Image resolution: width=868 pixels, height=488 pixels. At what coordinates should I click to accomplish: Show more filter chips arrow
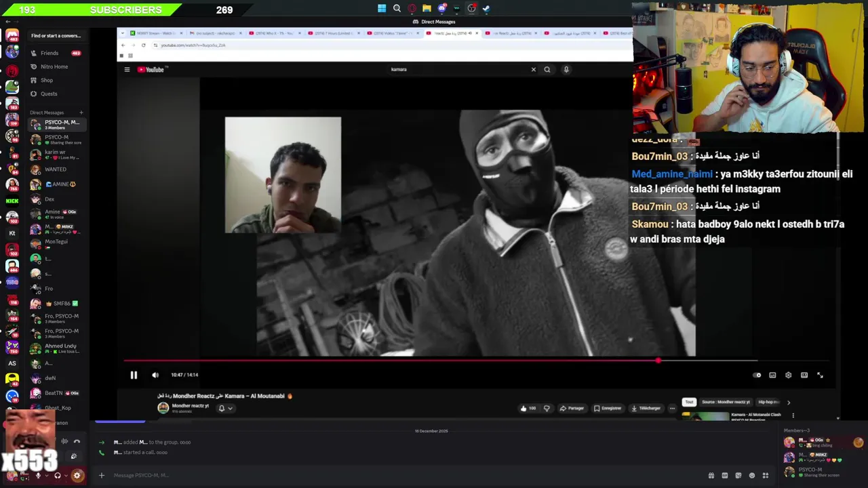(x=788, y=403)
